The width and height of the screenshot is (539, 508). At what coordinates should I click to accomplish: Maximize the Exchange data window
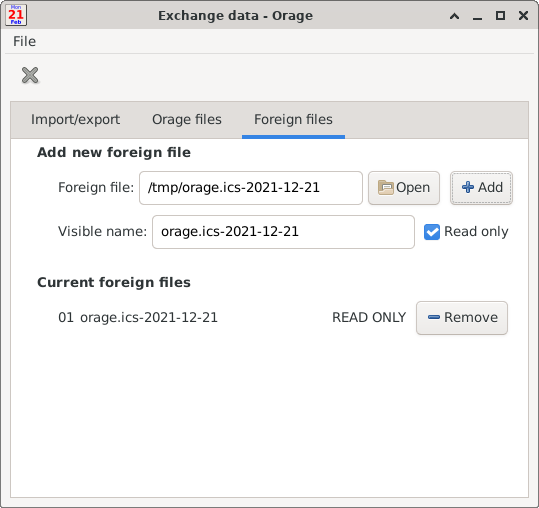[x=500, y=16]
